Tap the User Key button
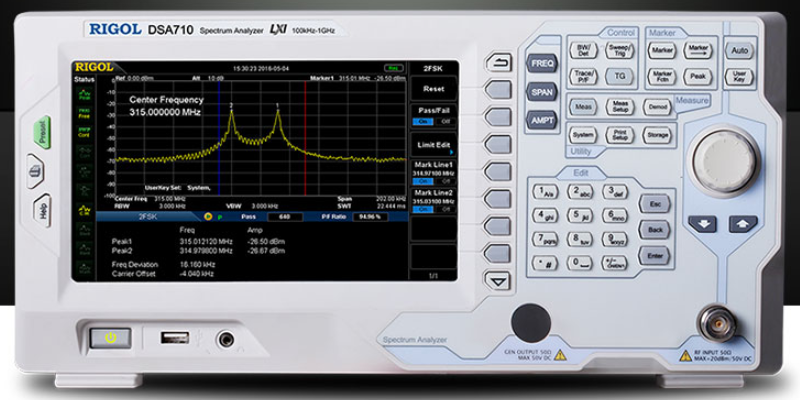800x400 pixels. pyautogui.click(x=739, y=77)
